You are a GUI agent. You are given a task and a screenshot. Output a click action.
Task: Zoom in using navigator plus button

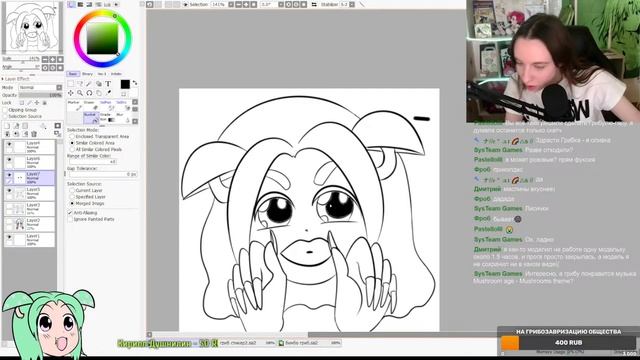pos(53,60)
